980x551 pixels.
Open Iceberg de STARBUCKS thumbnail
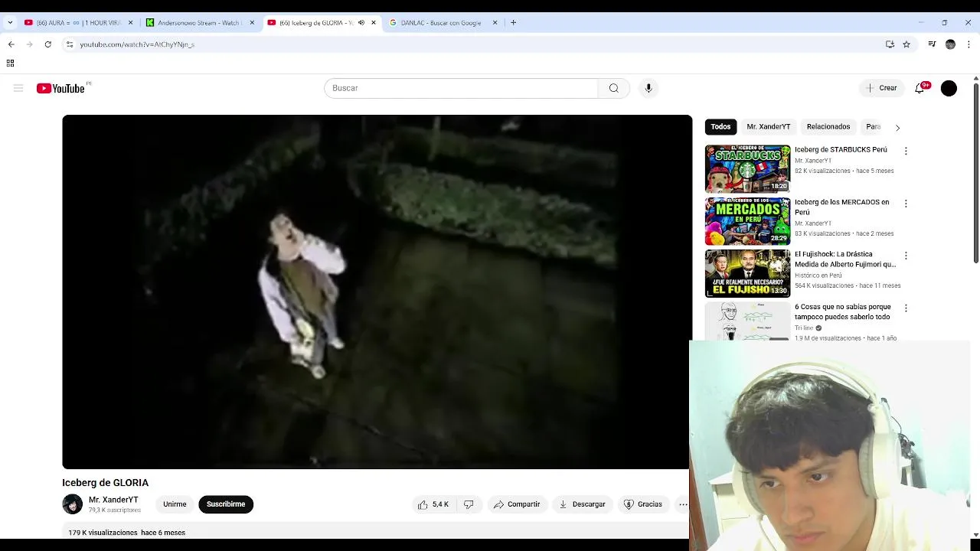click(747, 168)
